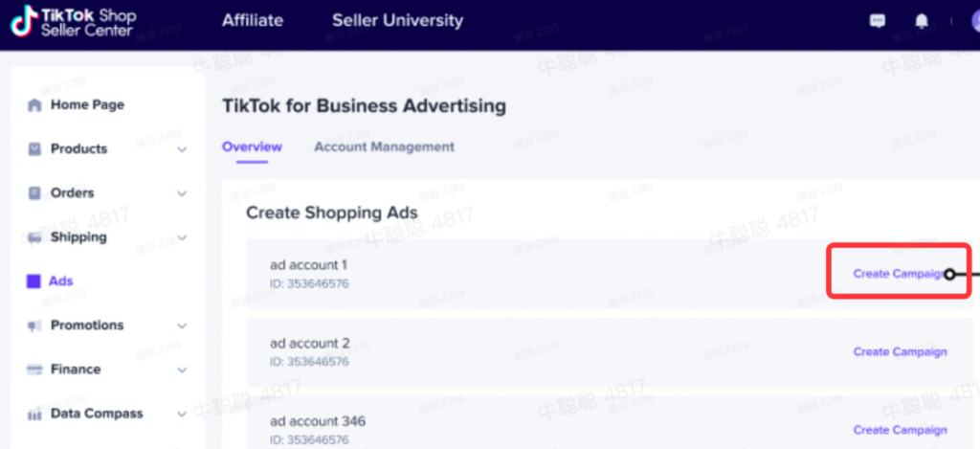Screen dimensions: 980x449
Task: Expand the Data Compass menu chevron
Action: coord(182,414)
